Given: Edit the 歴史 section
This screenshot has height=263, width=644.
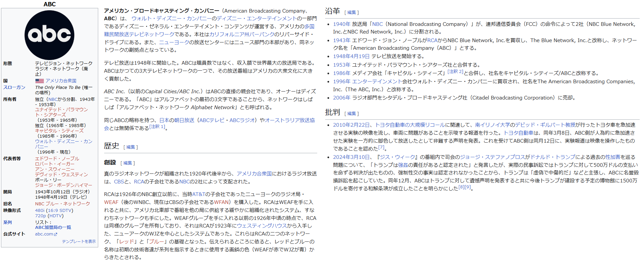Looking at the screenshot, I should pyautogui.click(x=130, y=147).
